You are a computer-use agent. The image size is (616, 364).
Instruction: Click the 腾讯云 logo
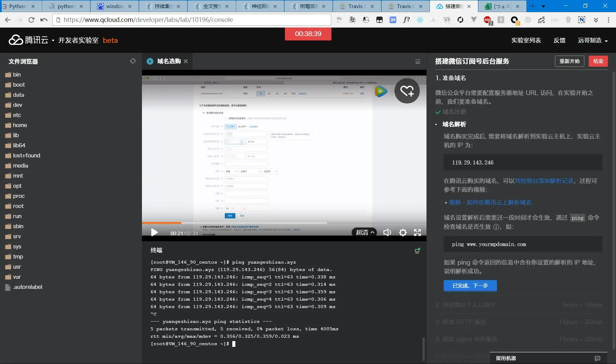(x=28, y=40)
